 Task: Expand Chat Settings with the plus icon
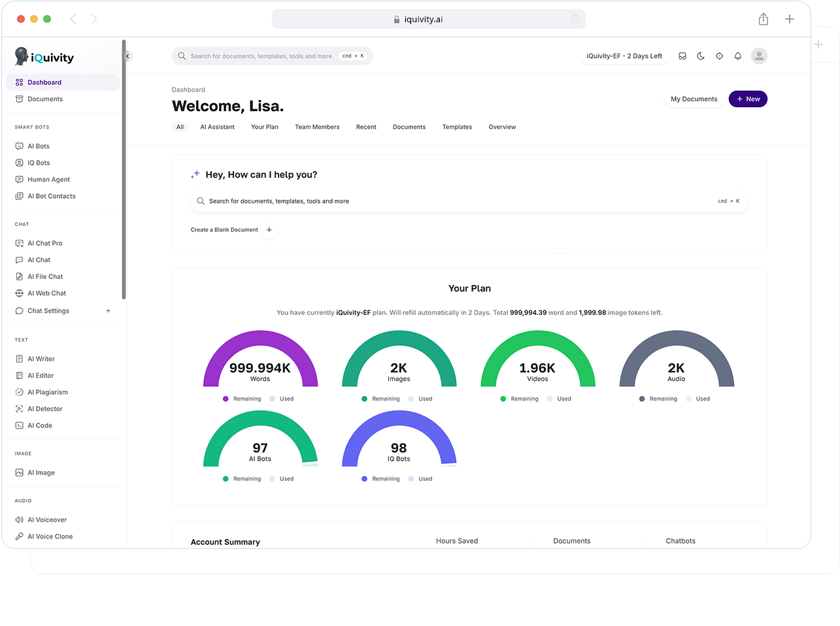(x=109, y=311)
